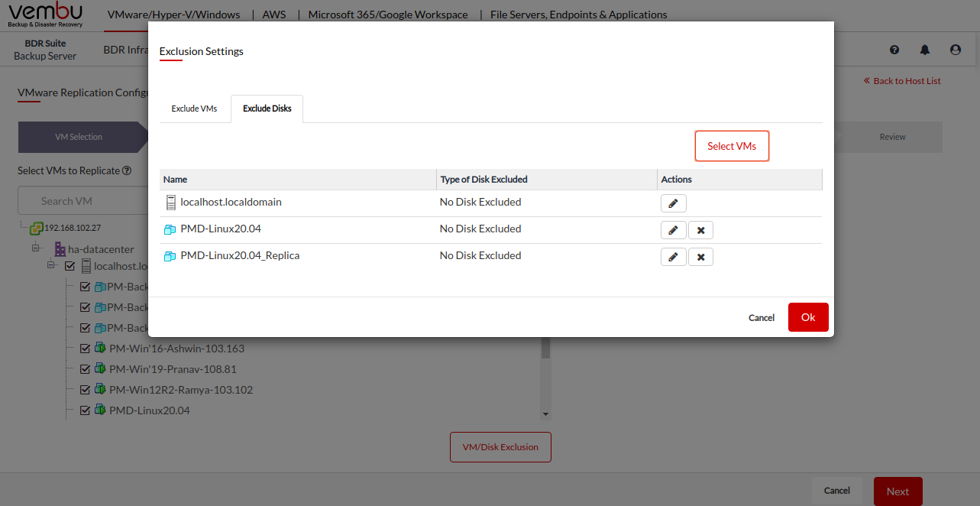The width and height of the screenshot is (980, 506).
Task: Confirm exclusion settings with Ok
Action: pyautogui.click(x=807, y=317)
